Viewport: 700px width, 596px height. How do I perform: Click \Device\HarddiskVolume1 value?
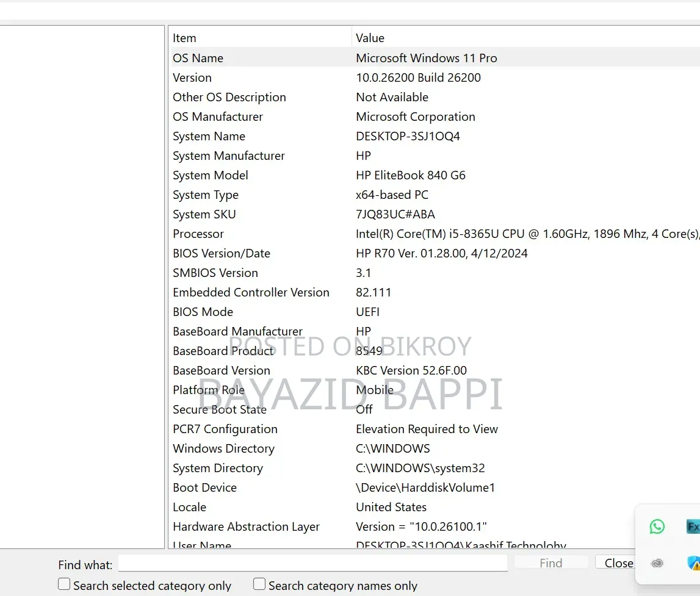(425, 488)
